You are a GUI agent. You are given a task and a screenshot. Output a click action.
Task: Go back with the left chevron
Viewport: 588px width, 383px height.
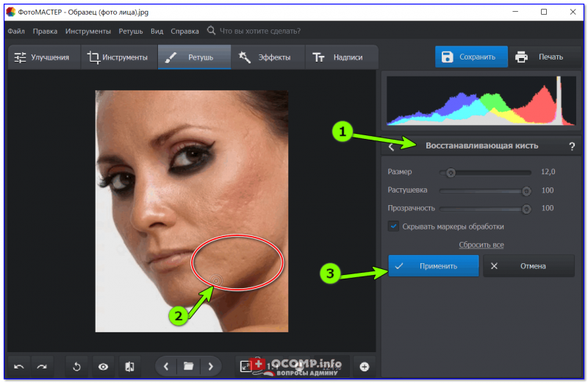tap(391, 147)
